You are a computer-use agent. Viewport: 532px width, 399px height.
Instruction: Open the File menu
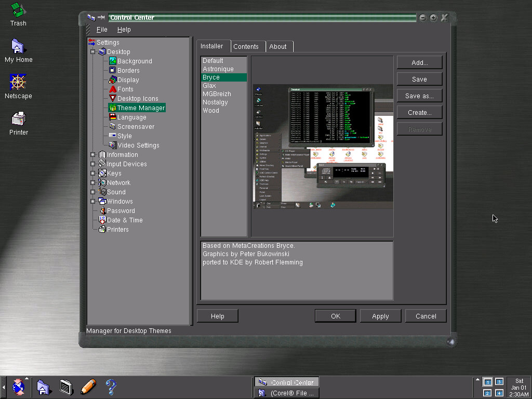(102, 30)
